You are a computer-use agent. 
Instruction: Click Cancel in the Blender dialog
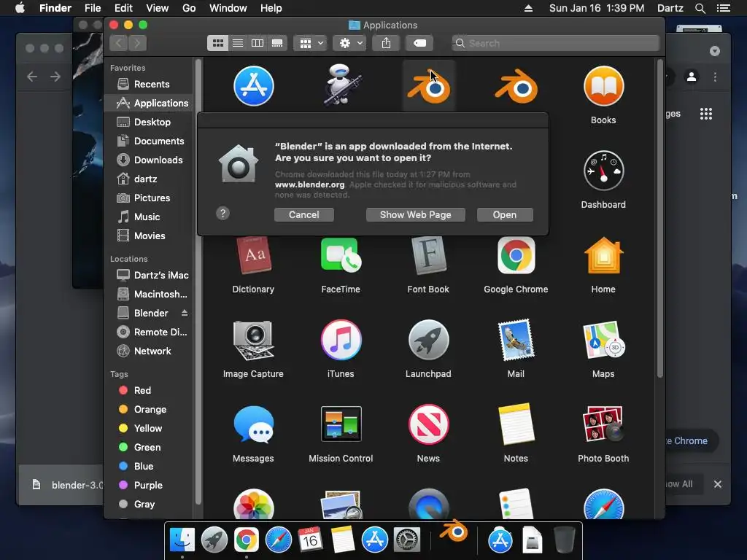pos(304,215)
